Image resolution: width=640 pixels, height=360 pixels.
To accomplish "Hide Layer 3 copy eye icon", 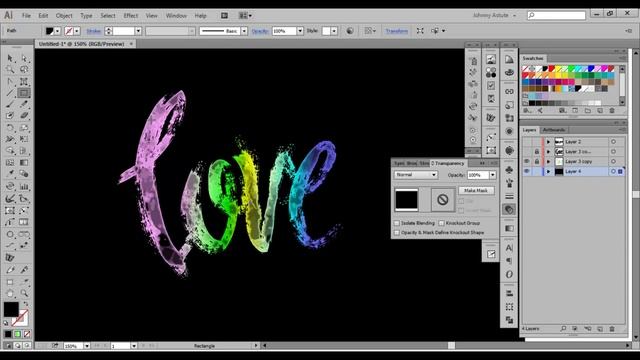I will (x=527, y=162).
